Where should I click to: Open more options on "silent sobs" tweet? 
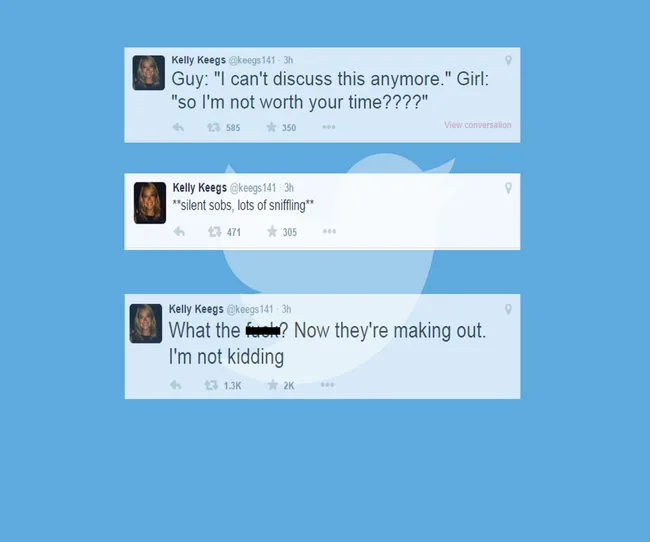point(330,231)
